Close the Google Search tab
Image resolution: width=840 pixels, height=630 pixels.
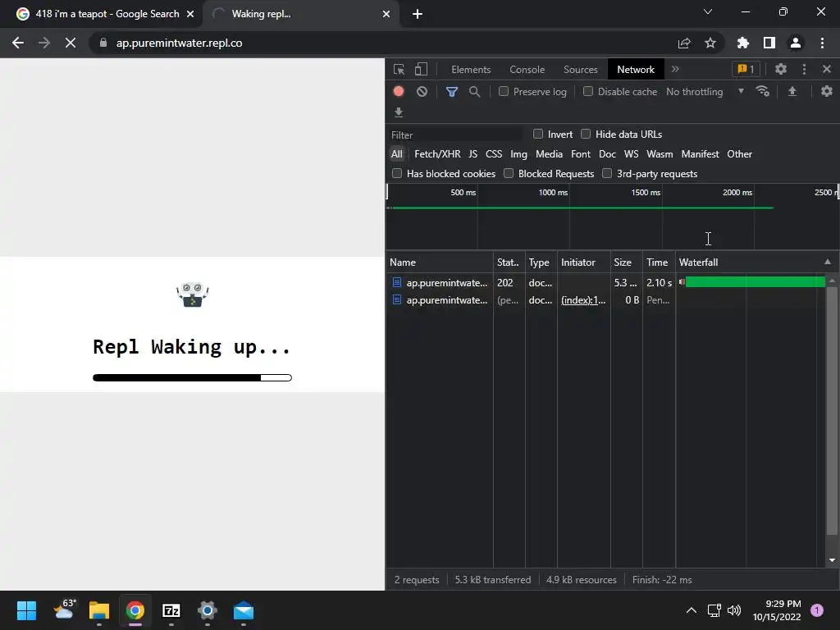(190, 14)
